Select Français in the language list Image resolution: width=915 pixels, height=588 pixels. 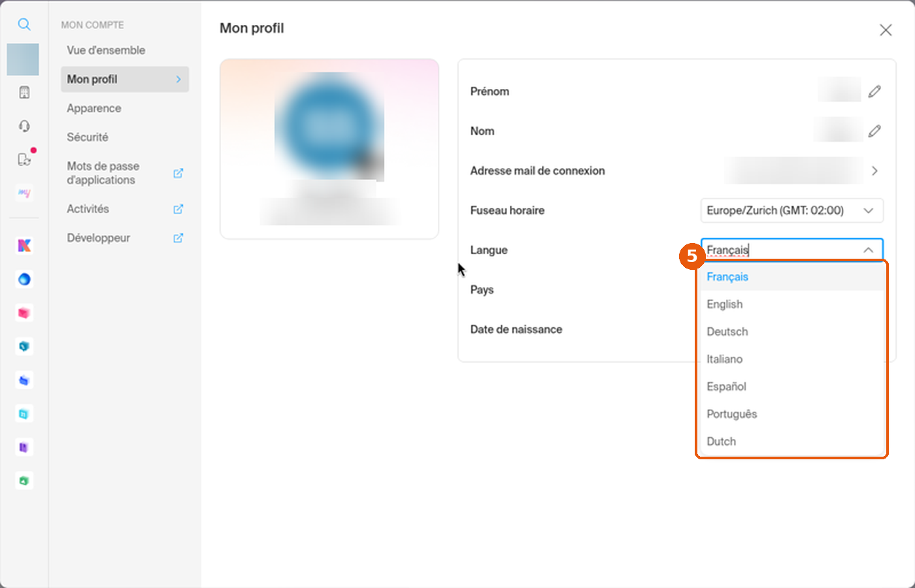coord(792,277)
